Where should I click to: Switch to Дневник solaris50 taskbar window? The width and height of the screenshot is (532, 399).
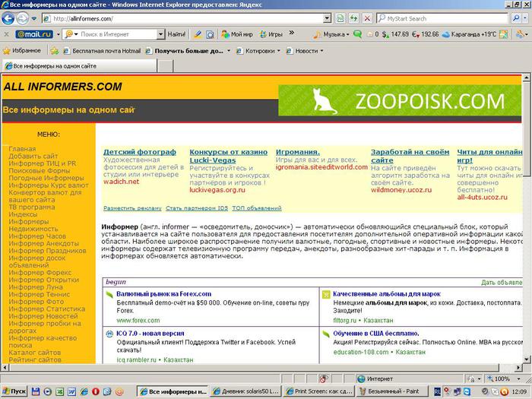point(245,391)
